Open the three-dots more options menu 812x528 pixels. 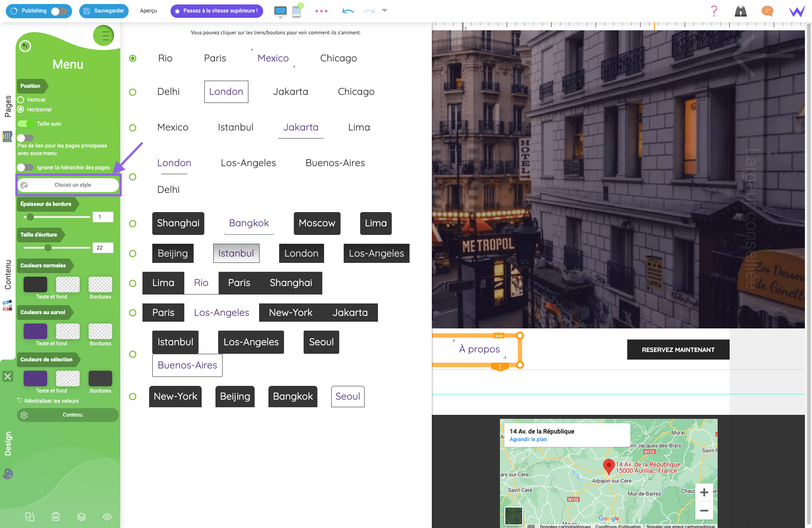coord(321,11)
